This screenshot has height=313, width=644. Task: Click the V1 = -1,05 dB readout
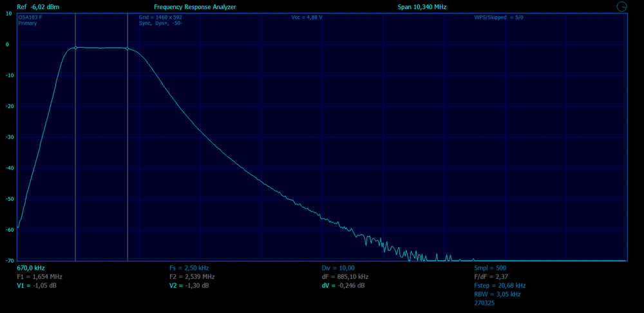click(36, 285)
